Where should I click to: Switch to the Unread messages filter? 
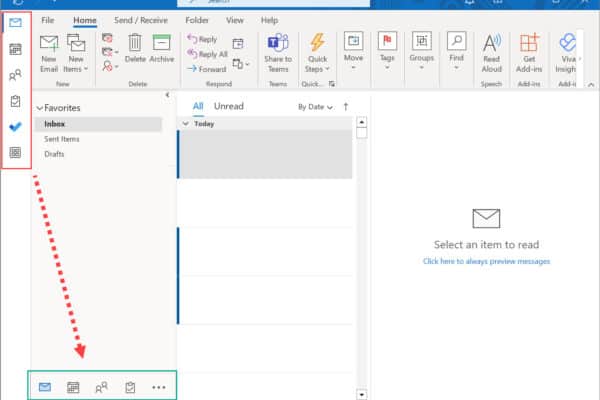[x=229, y=106]
